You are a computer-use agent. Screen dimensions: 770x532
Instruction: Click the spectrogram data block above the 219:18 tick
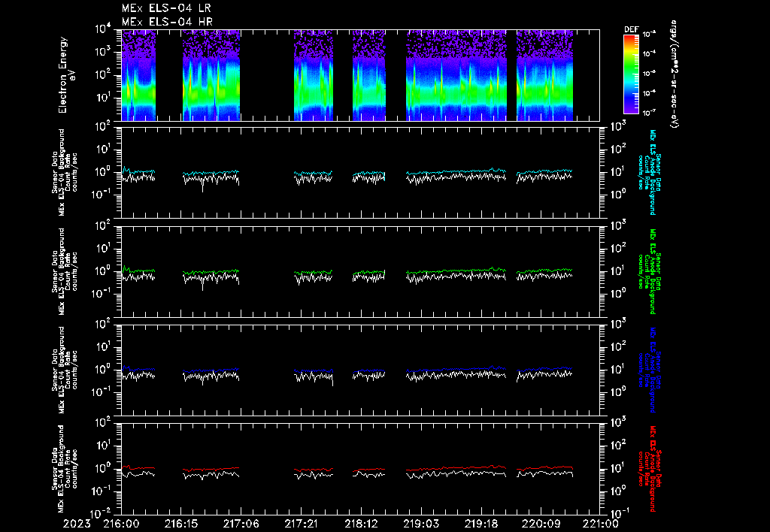[x=456, y=75]
